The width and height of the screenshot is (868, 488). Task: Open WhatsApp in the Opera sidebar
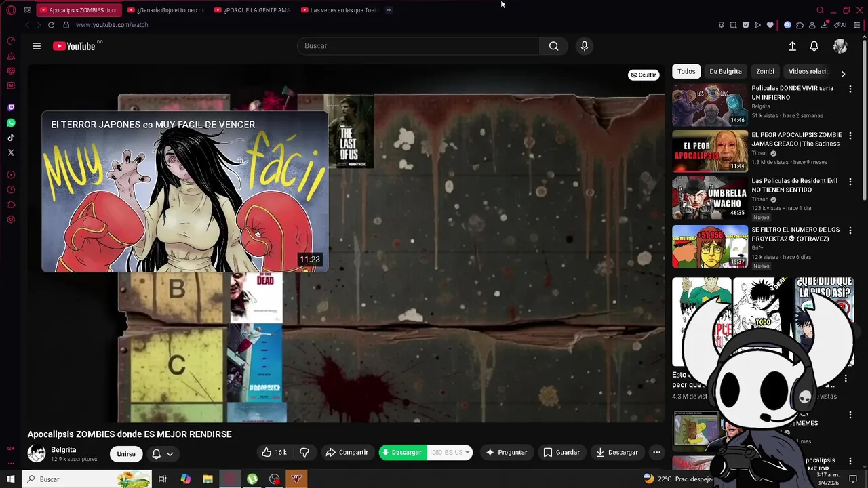coord(11,123)
